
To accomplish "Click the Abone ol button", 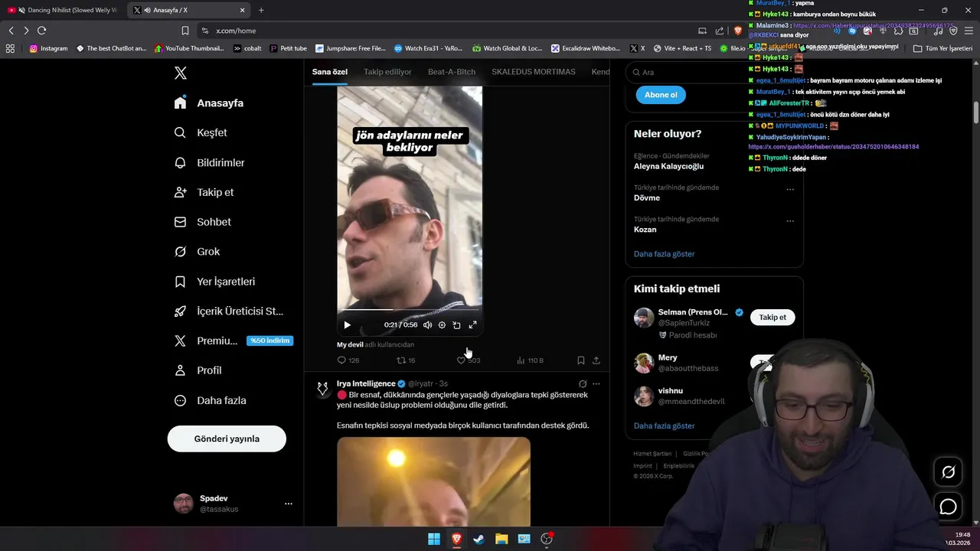I will (661, 95).
